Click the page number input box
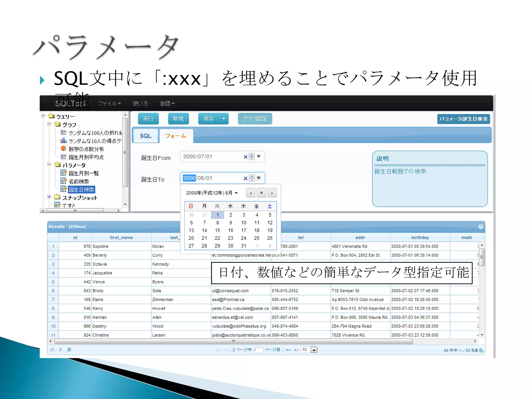Screen dimensions: 532x399 (258, 350)
